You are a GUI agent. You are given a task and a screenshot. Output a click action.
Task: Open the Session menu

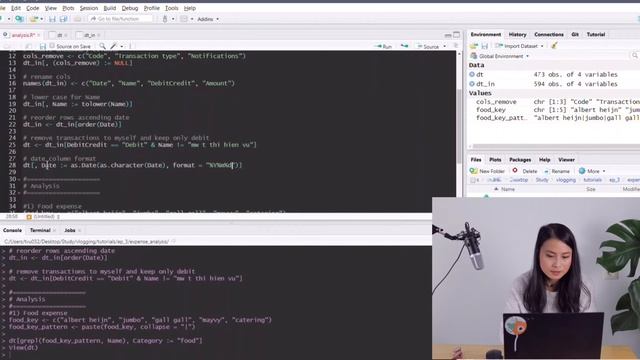pos(89,8)
